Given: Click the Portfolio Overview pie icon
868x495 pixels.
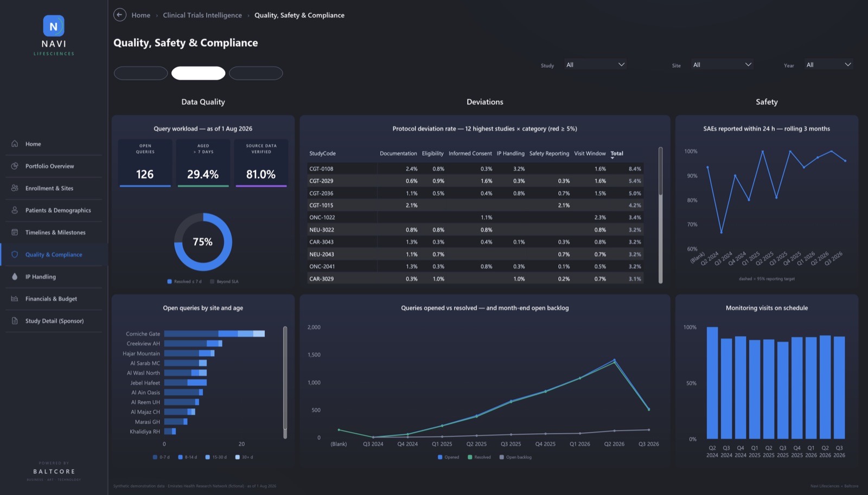Looking at the screenshot, I should [15, 166].
